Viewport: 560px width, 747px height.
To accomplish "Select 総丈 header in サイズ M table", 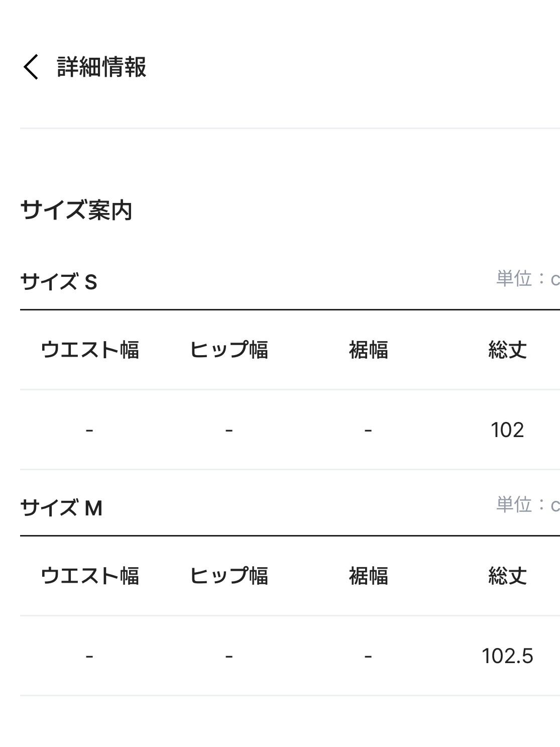I will click(507, 576).
